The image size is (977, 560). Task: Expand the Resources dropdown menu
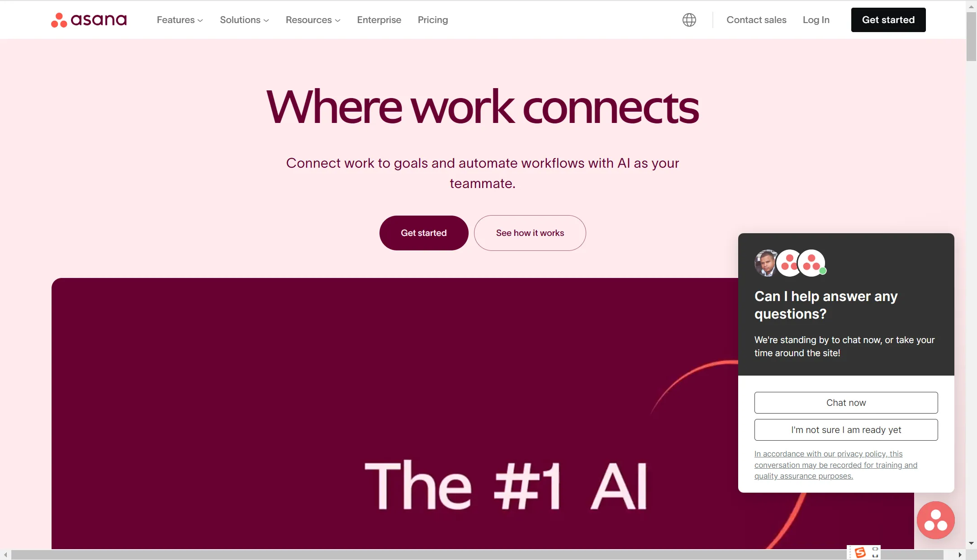[x=312, y=19]
